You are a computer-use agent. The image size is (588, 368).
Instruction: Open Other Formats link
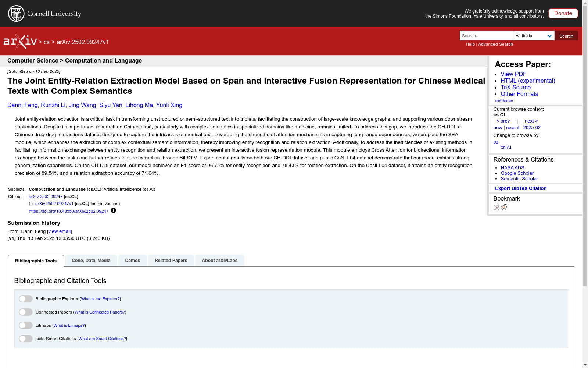pos(519,94)
